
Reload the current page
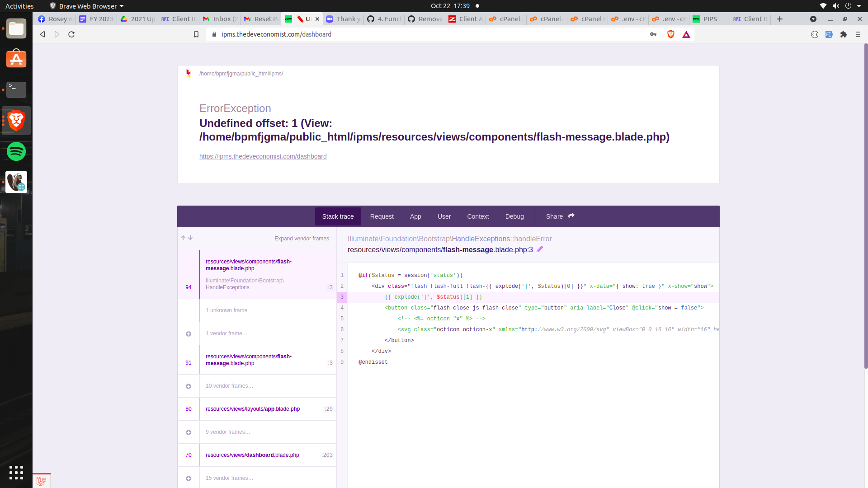coord(71,34)
